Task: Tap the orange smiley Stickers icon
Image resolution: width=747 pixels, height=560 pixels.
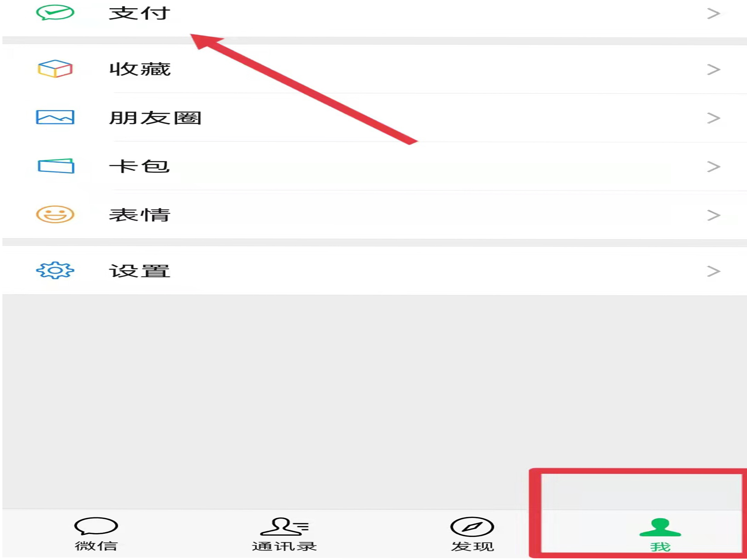Action: pos(55,214)
